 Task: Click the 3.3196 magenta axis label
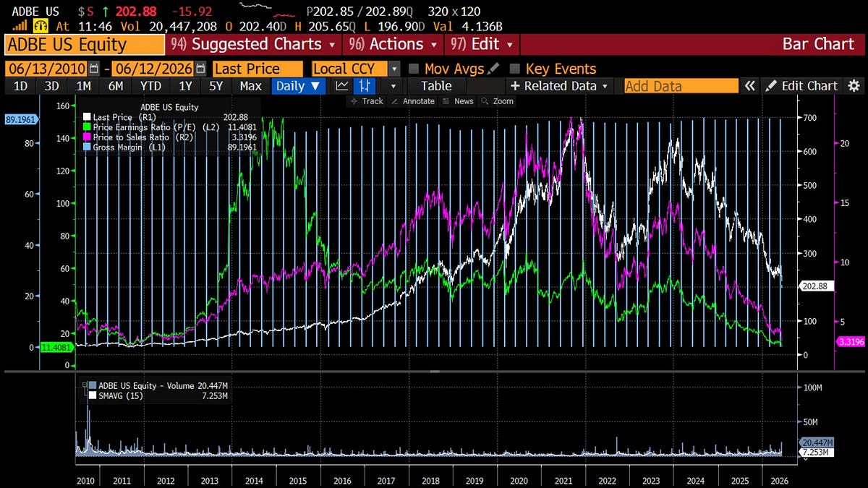(849, 341)
